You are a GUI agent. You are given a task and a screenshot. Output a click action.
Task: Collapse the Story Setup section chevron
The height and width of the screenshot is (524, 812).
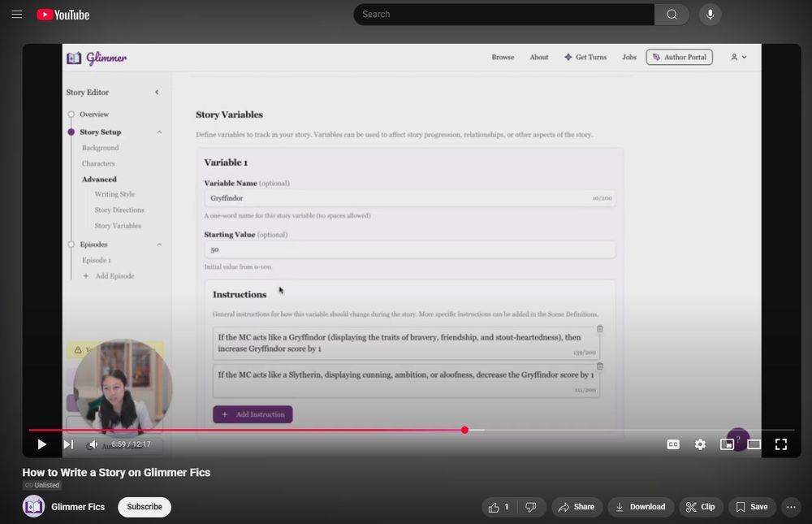pos(159,132)
